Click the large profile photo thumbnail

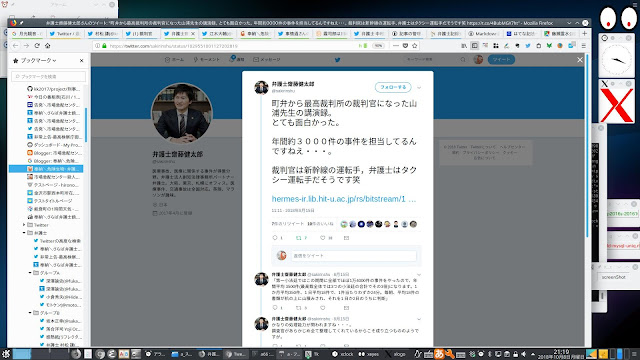[182, 113]
